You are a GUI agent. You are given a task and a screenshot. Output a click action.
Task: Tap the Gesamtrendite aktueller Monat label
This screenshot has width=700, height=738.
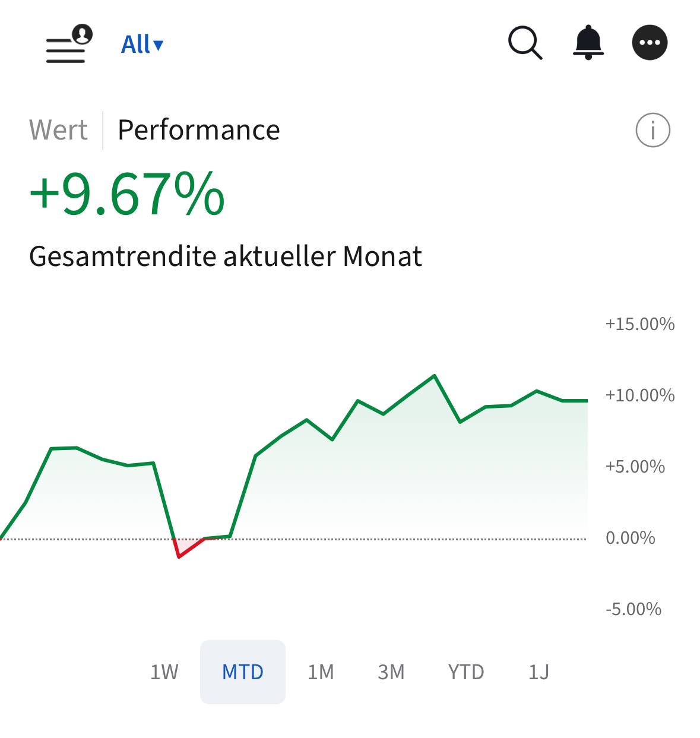(x=225, y=256)
